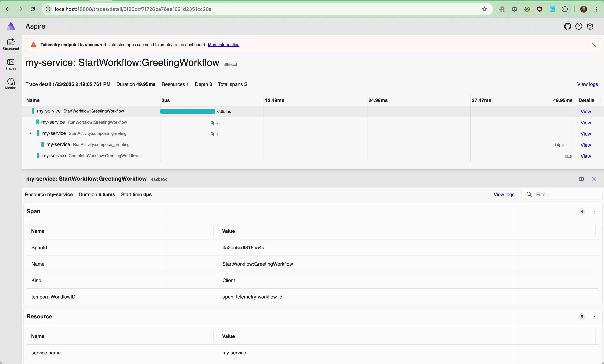Open the help question-mark icon
This screenshot has height=364, width=604.
579,26
